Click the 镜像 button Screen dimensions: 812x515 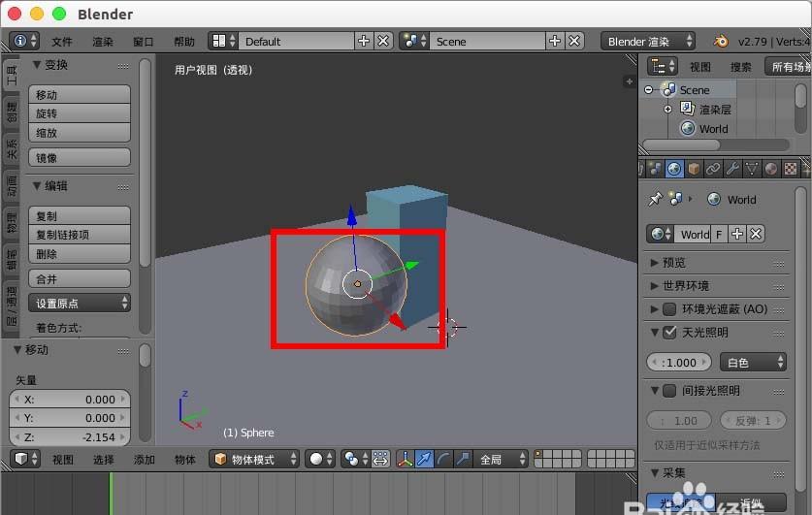80,157
